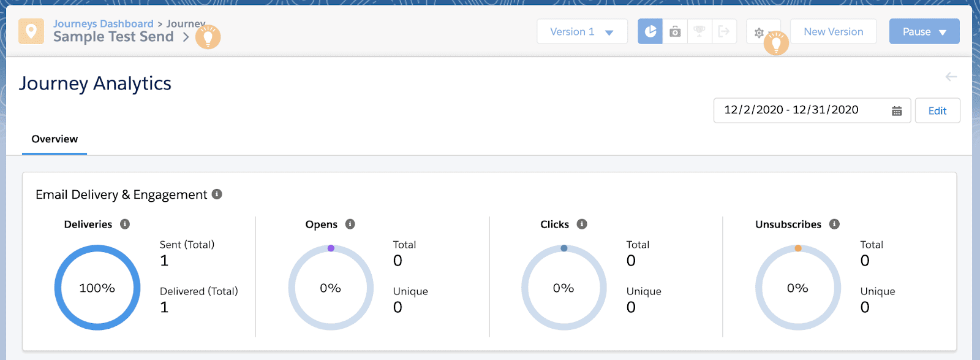Open the Pause button dropdown
The width and height of the screenshot is (980, 360).
tap(943, 33)
